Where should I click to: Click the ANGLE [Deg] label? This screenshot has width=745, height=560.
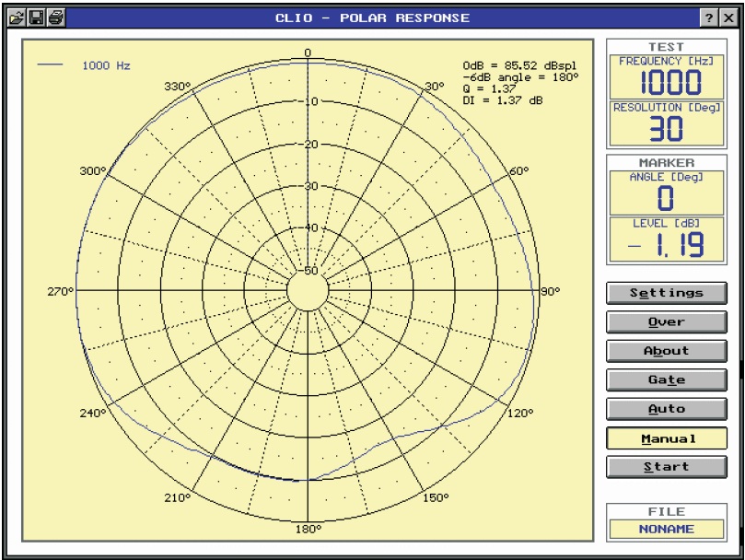[x=666, y=177]
